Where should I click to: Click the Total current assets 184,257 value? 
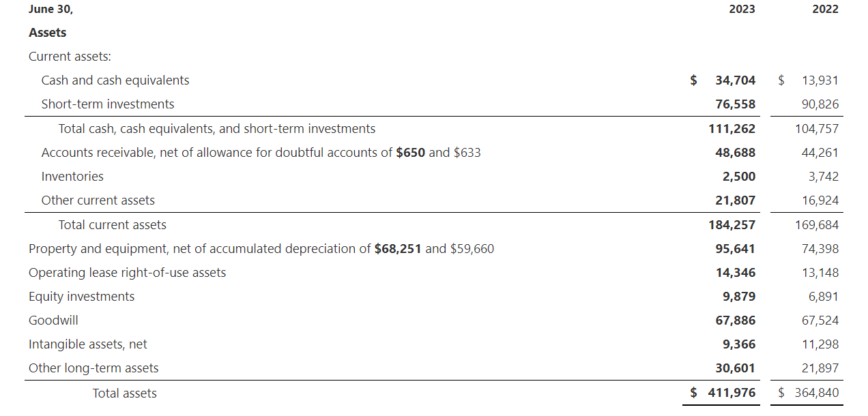click(x=732, y=225)
